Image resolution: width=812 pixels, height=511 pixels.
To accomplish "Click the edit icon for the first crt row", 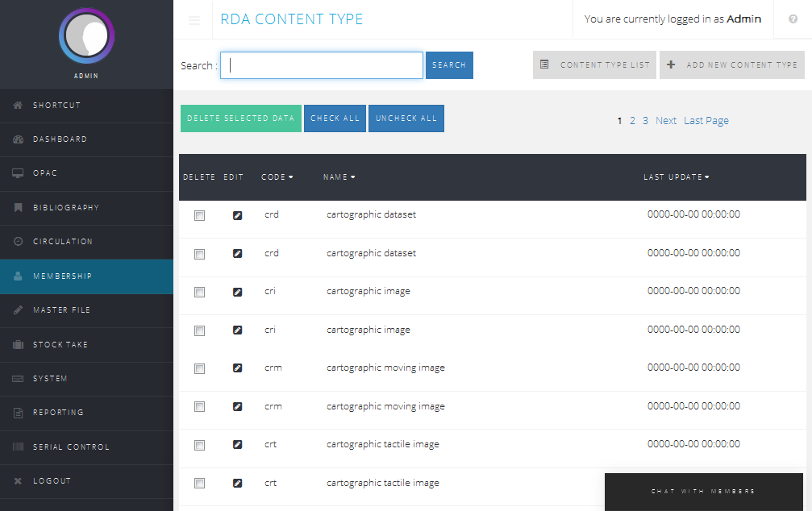I will [237, 445].
